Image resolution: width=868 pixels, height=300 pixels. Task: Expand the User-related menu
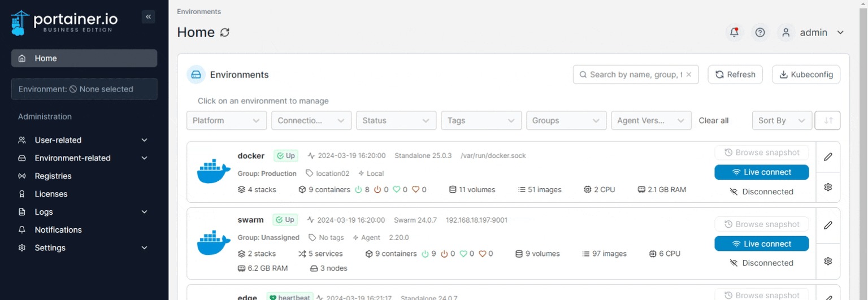point(84,140)
